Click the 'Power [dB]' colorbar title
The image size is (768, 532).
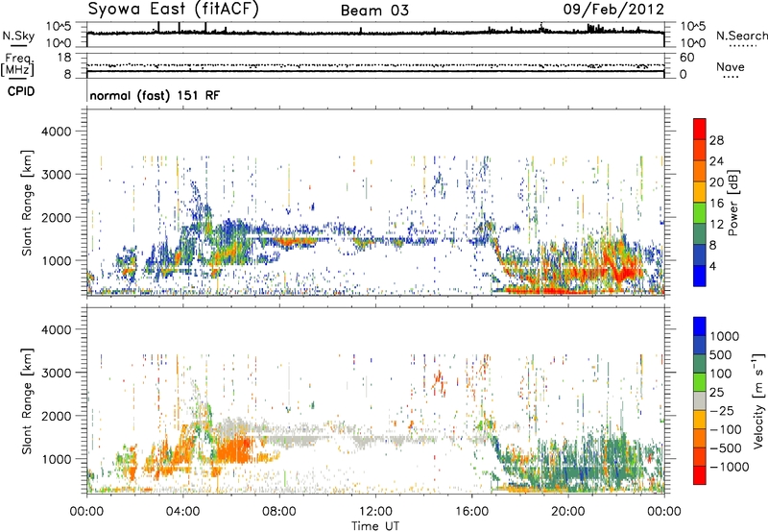732,203
